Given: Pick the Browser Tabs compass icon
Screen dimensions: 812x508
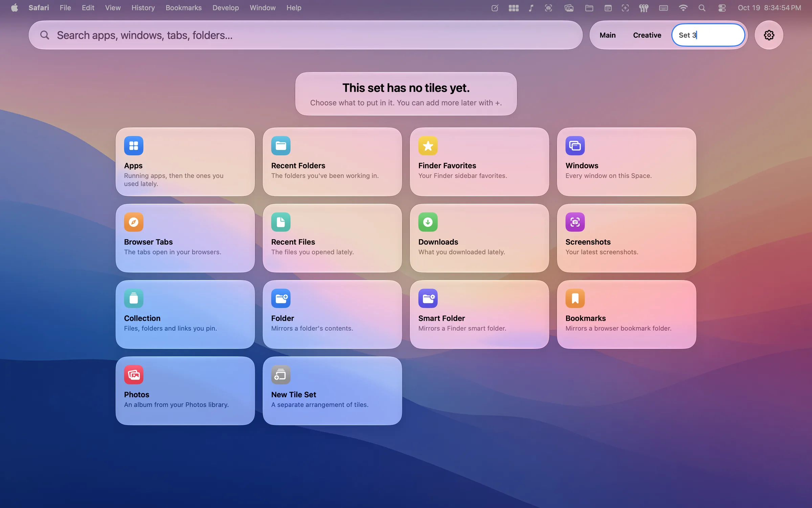Looking at the screenshot, I should click(134, 222).
